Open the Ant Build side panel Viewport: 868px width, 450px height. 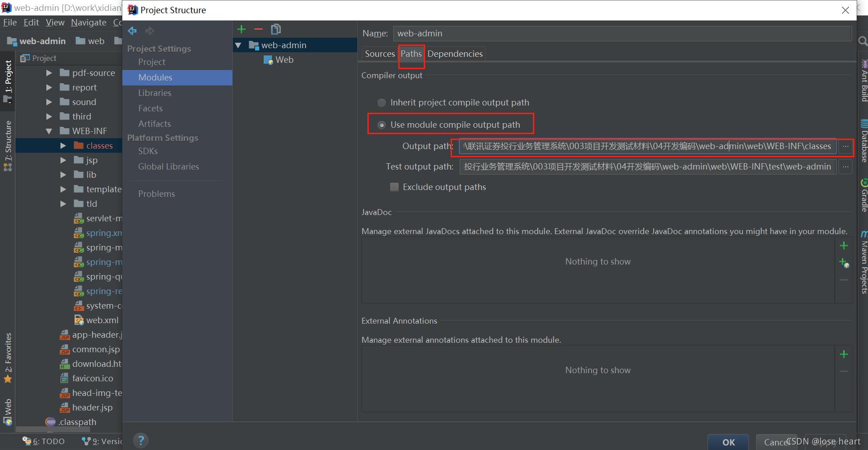863,80
